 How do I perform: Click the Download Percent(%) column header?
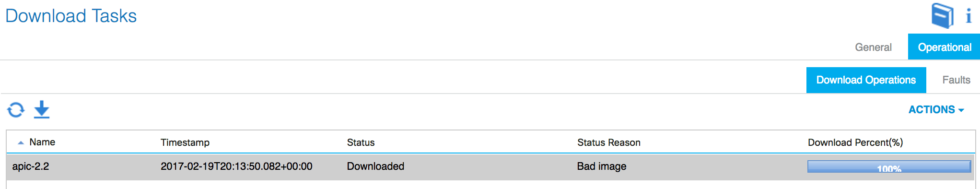pos(855,142)
